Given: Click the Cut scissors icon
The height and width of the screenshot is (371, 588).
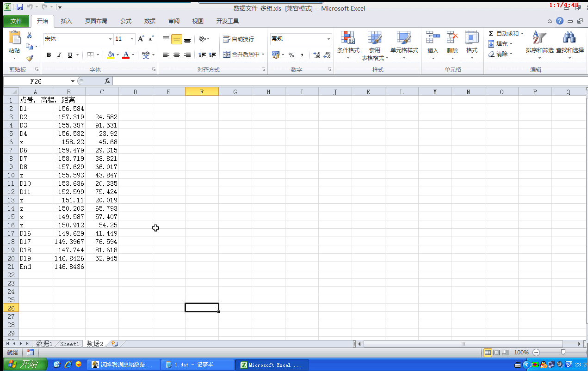Looking at the screenshot, I should pyautogui.click(x=30, y=36).
